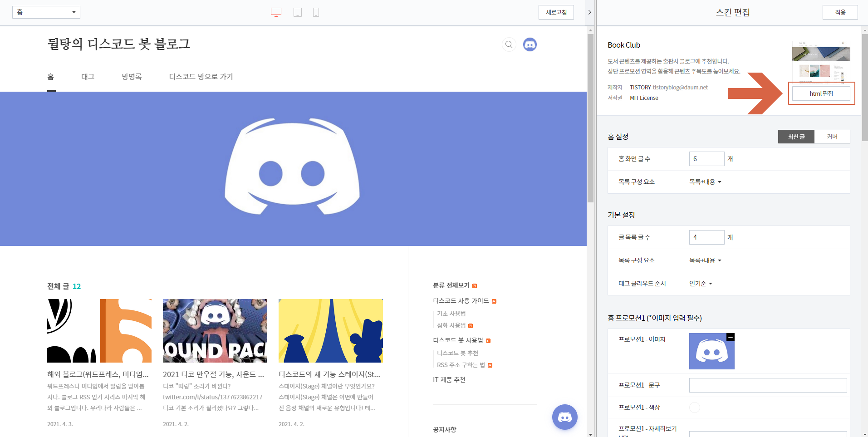
Task: Click the large Discord banner image
Action: 293,169
